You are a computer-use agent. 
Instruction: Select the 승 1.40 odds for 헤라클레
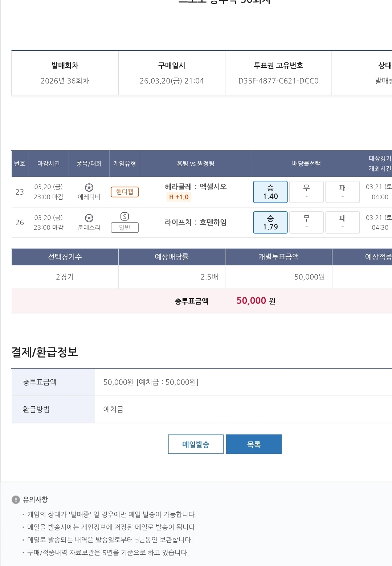[270, 192]
